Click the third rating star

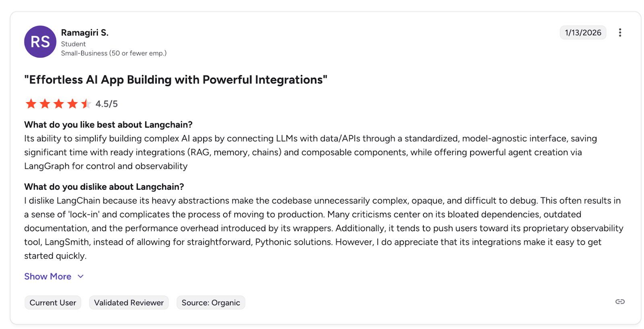(59, 104)
